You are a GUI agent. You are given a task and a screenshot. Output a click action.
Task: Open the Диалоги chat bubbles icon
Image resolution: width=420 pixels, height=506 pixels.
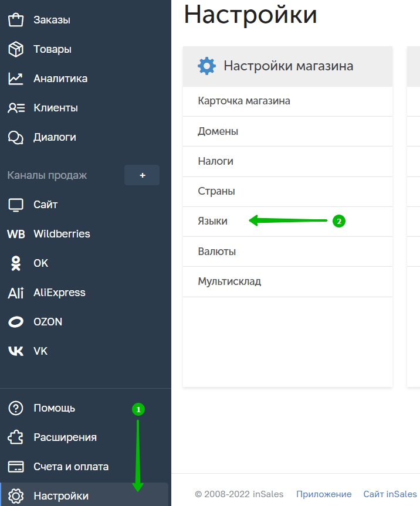click(16, 137)
